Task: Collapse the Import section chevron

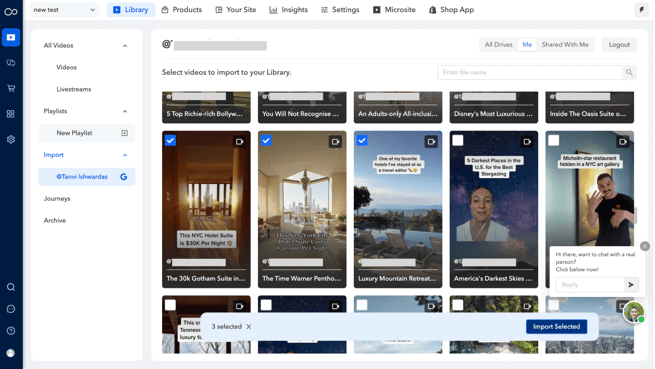Action: (x=125, y=155)
